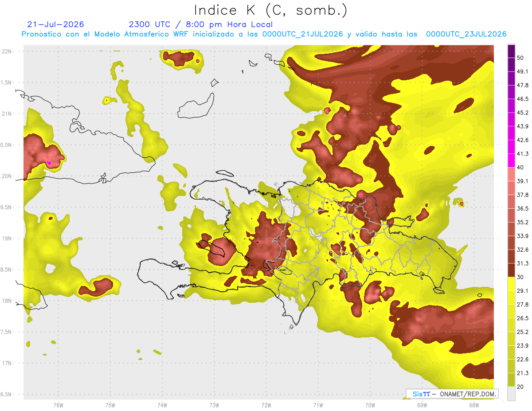Pick the gray swatch below the 20 label
The image size is (532, 411).
pos(511,394)
